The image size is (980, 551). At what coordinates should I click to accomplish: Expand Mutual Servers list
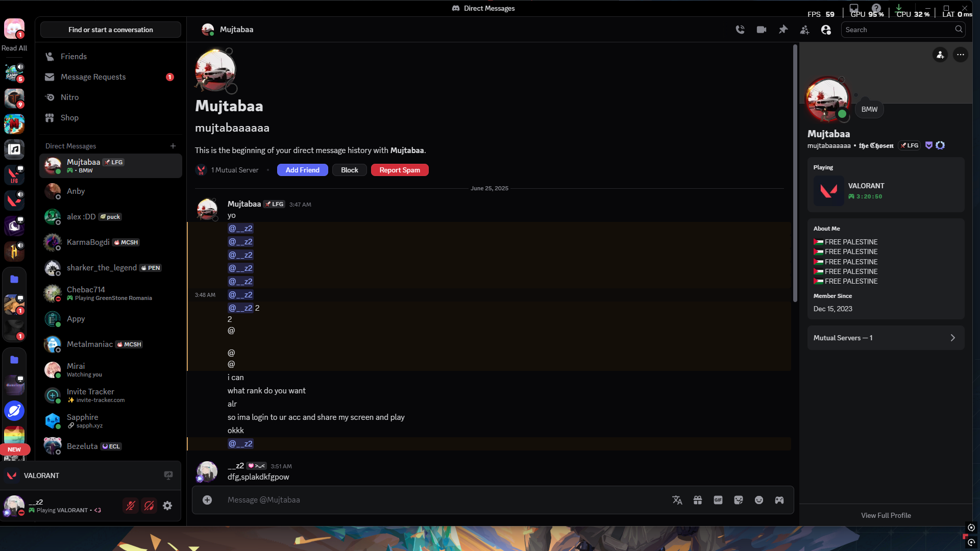click(x=886, y=338)
